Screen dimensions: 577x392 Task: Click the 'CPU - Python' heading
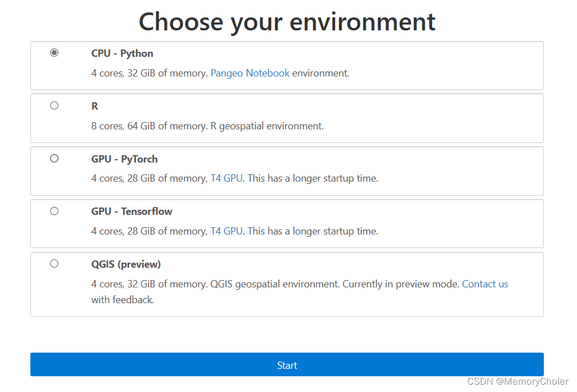122,53
